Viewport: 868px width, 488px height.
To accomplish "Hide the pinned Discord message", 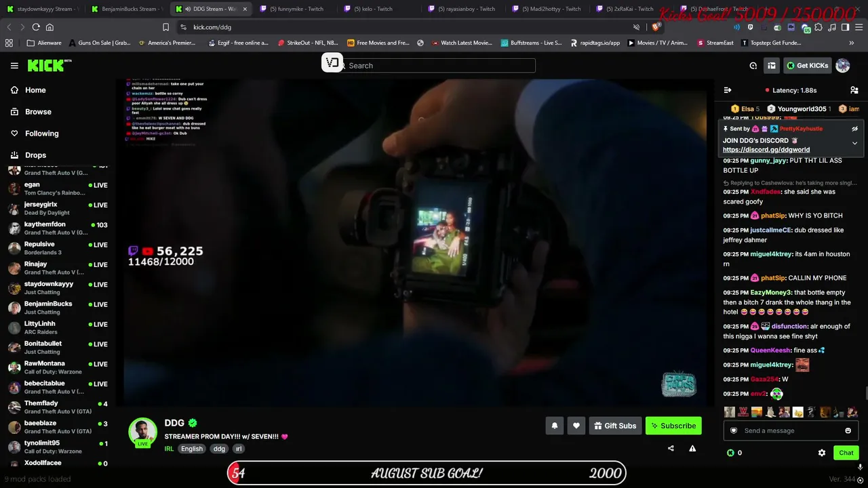I will click(854, 129).
